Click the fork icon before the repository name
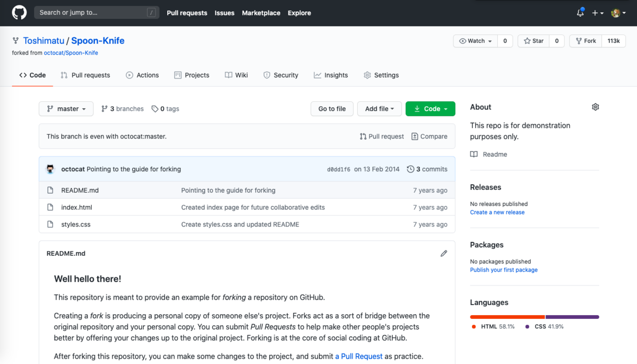 coord(15,41)
